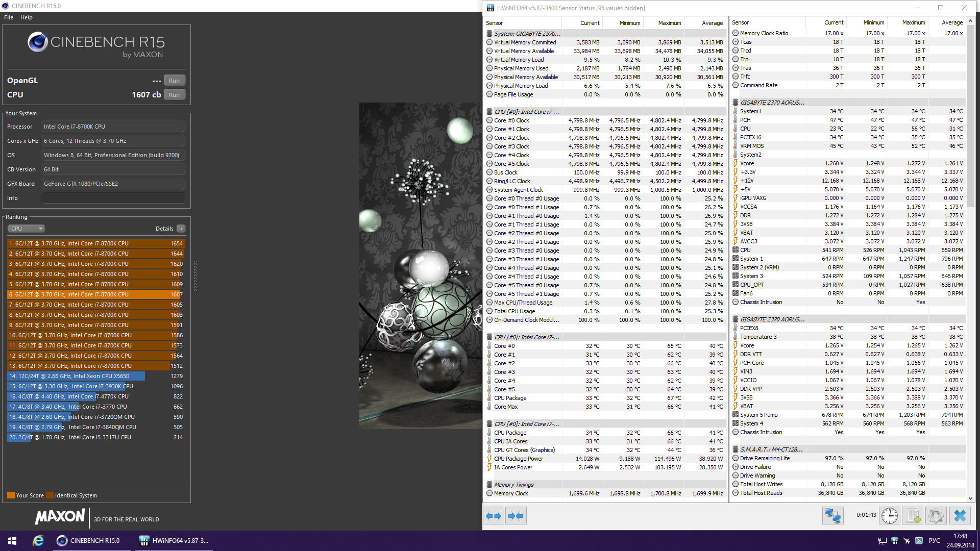Image resolution: width=980 pixels, height=551 pixels.
Task: Open the File menu in Cinebench
Action: click(x=9, y=17)
